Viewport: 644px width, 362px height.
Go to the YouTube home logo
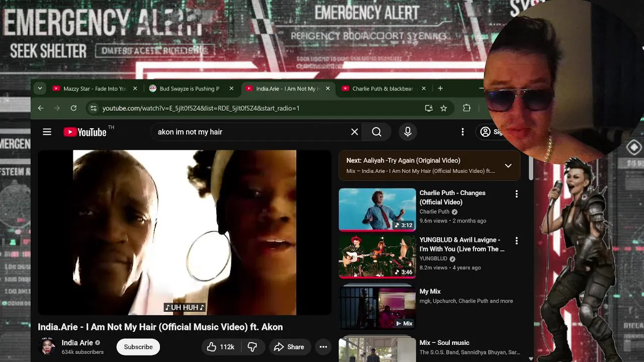(x=85, y=132)
